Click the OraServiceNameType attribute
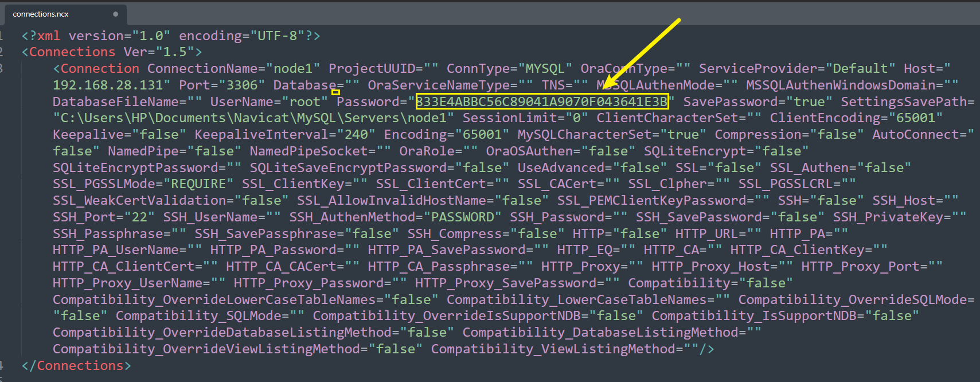This screenshot has width=980, height=382. 450,85
